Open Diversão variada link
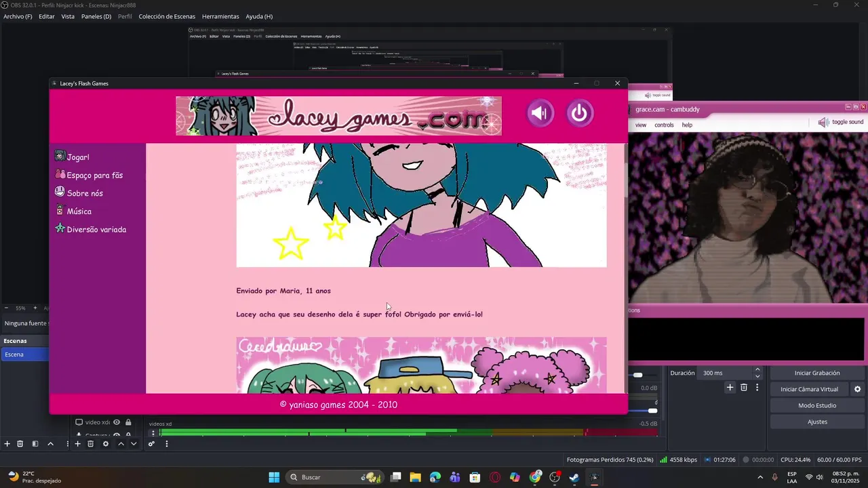The height and width of the screenshot is (488, 868). click(x=96, y=229)
